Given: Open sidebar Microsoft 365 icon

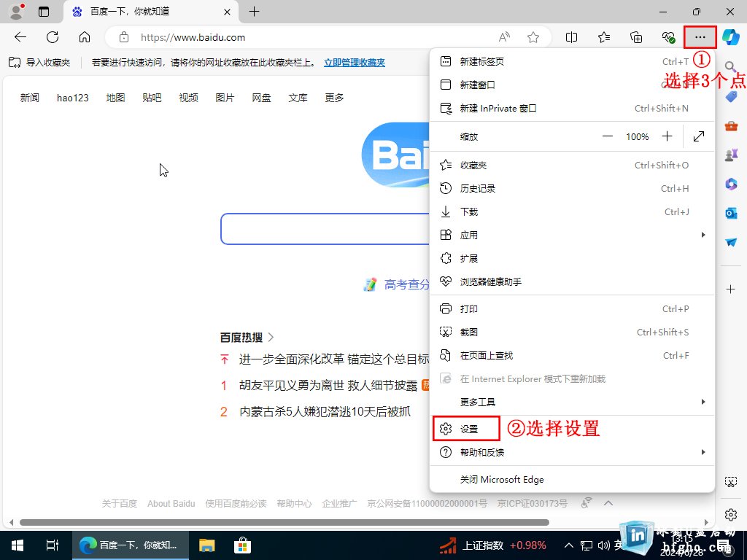Looking at the screenshot, I should click(x=731, y=184).
